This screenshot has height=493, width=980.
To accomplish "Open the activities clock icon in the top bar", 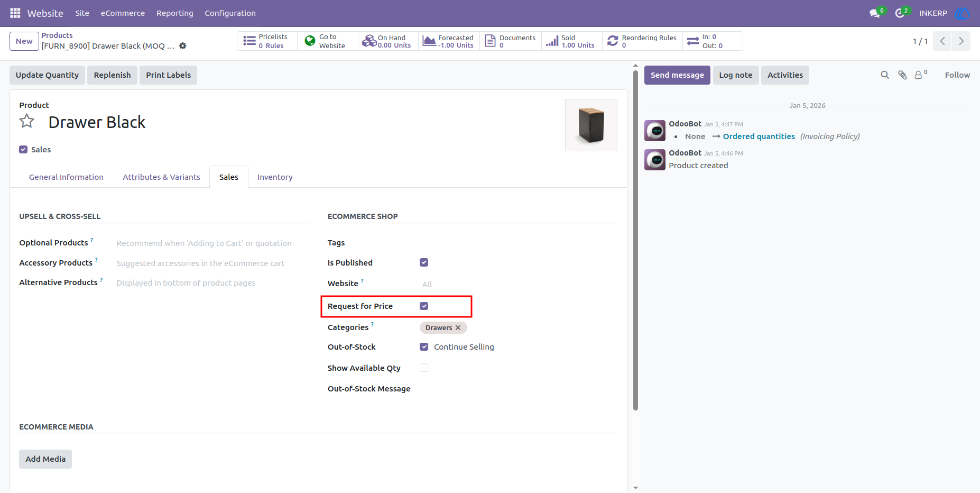I will [900, 13].
